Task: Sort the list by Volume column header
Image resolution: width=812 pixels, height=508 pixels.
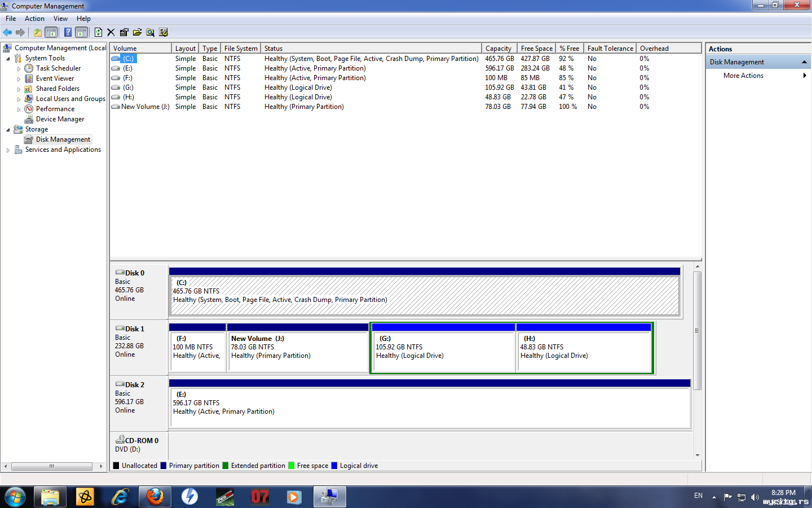Action: coord(140,49)
